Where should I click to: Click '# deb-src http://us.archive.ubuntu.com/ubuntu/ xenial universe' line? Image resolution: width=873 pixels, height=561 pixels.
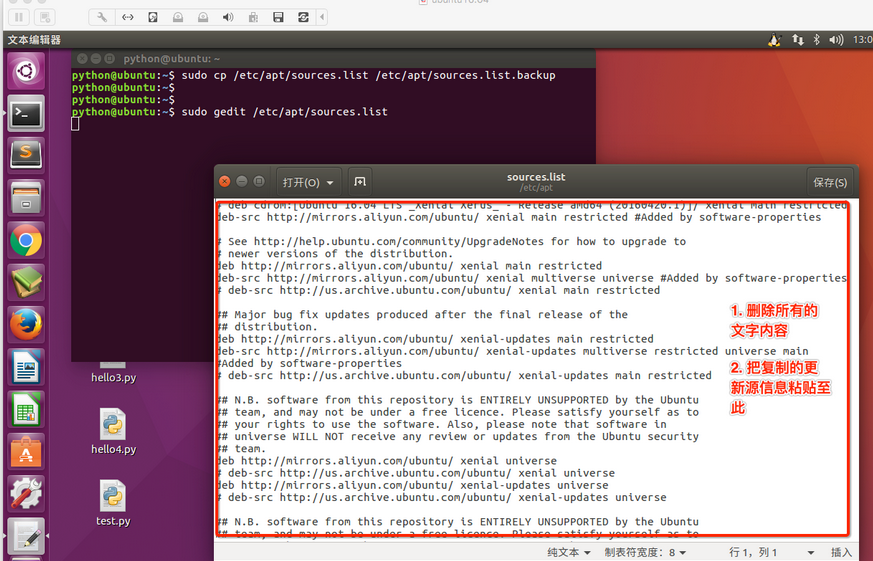[x=416, y=473]
